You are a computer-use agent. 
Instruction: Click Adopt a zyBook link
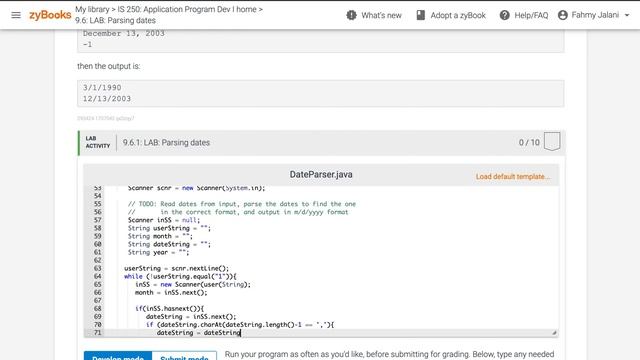[x=458, y=16]
